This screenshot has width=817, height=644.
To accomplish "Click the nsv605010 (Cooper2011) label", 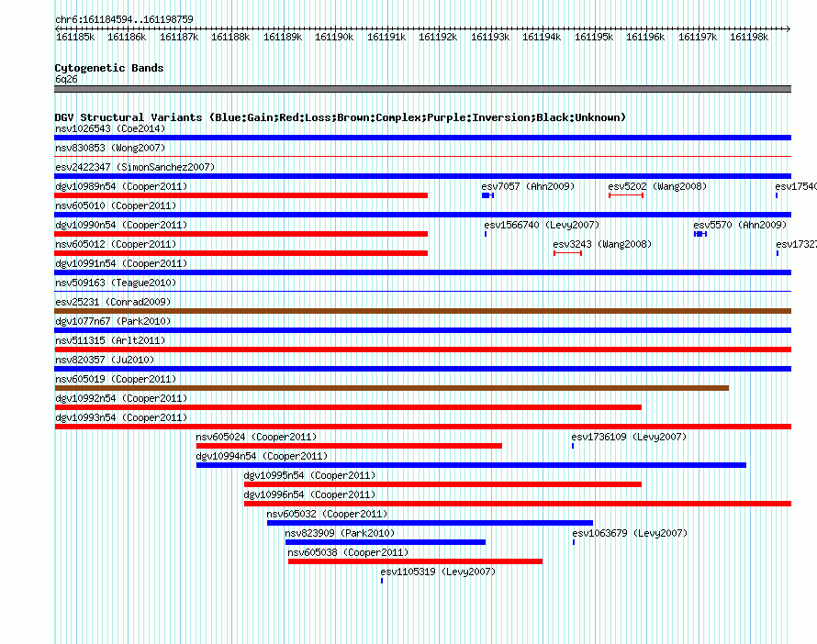I will click(116, 205).
